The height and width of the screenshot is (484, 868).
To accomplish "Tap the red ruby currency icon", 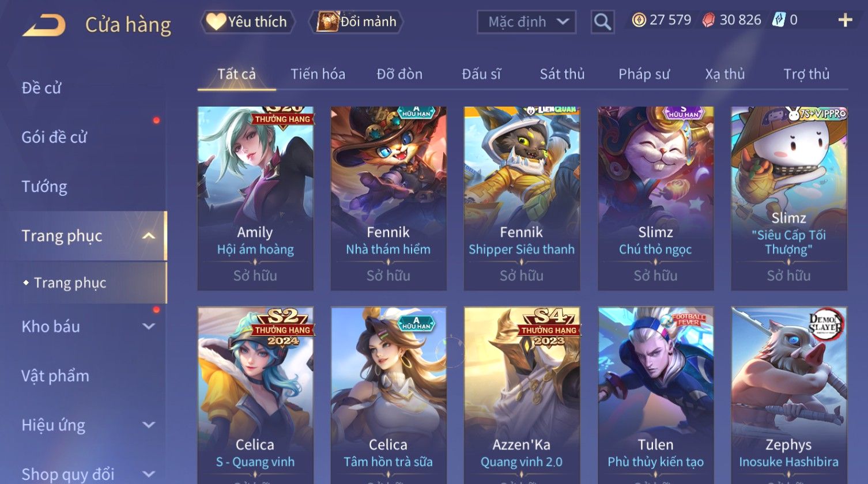I will [x=708, y=21].
